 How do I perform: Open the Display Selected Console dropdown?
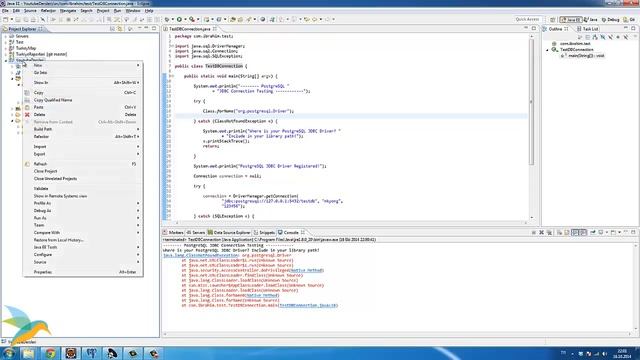(606, 232)
